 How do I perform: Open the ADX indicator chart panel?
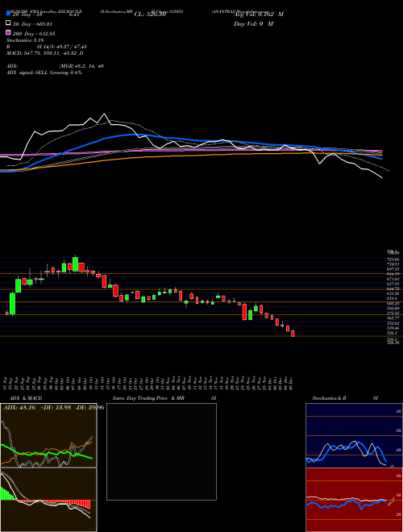point(48,435)
